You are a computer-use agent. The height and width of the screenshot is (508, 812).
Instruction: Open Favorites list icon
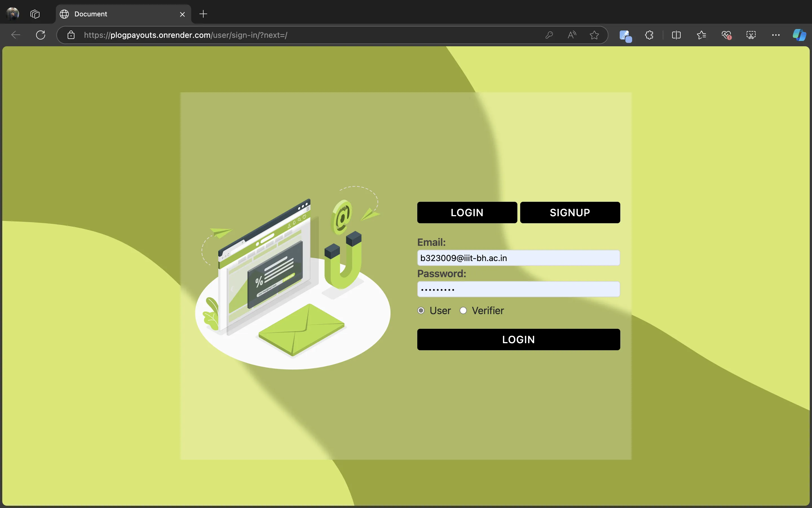coord(701,35)
